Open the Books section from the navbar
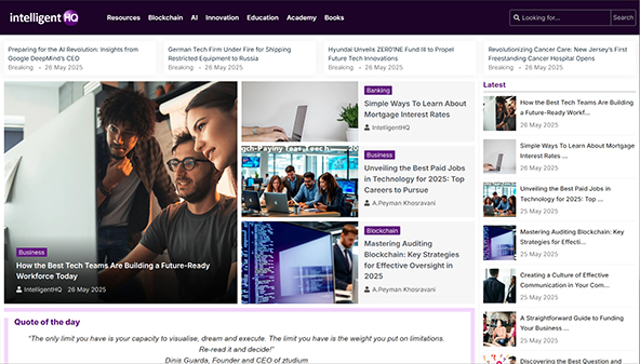This screenshot has height=364, width=640. [334, 17]
